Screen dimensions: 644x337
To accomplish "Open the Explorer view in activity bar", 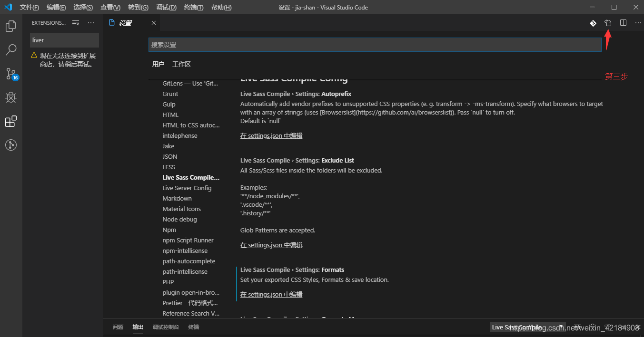I will (11, 26).
